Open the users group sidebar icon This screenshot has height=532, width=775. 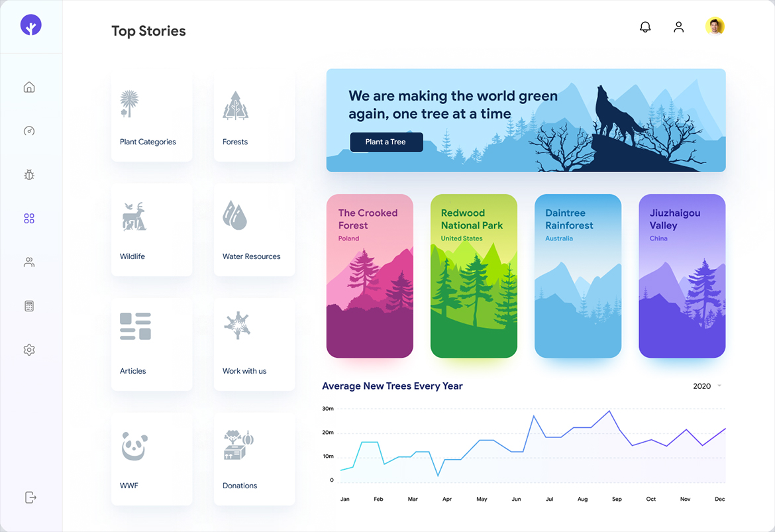pos(29,262)
